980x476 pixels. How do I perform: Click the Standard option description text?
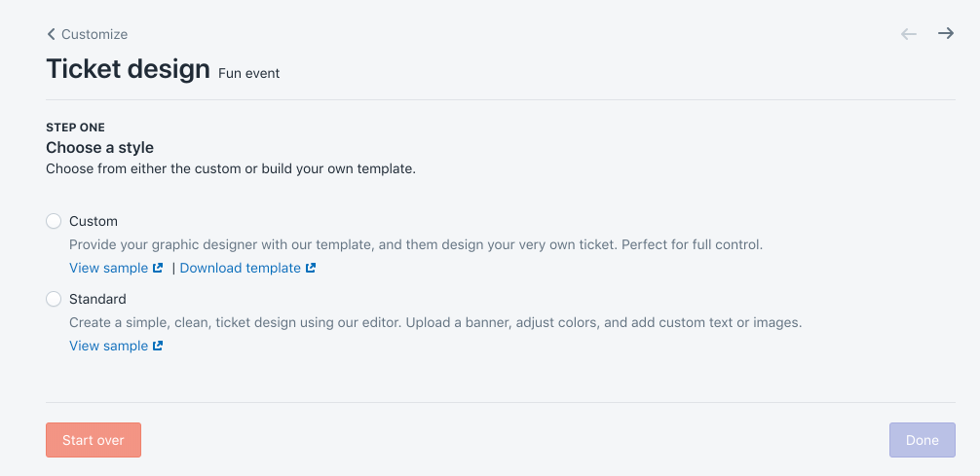[x=435, y=323]
